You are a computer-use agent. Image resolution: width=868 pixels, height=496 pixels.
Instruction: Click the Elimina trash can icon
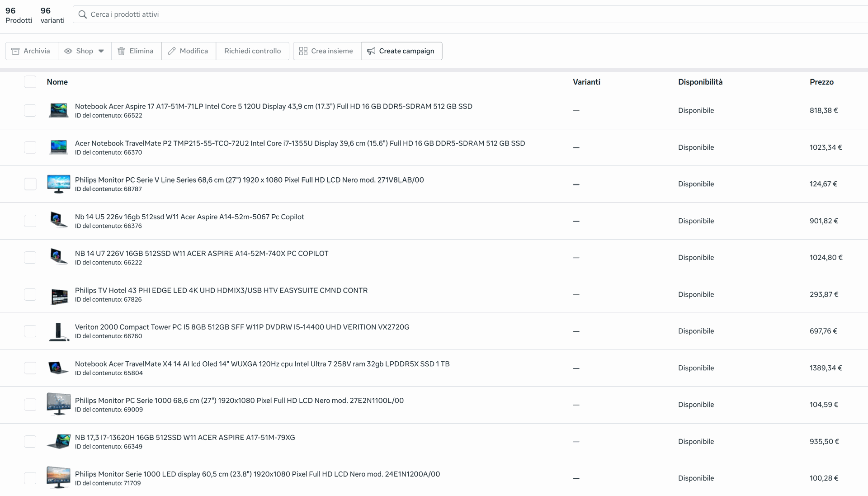[x=121, y=51]
